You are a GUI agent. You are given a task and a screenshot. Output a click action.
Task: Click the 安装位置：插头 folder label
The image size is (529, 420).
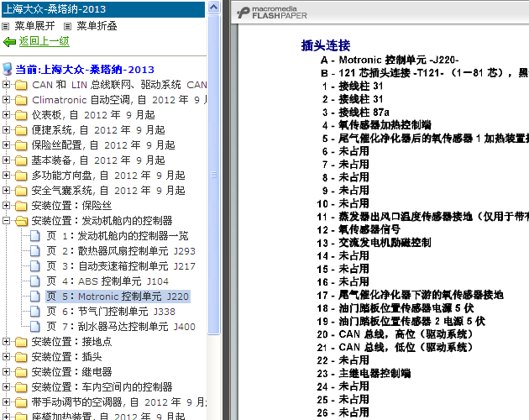click(x=66, y=357)
